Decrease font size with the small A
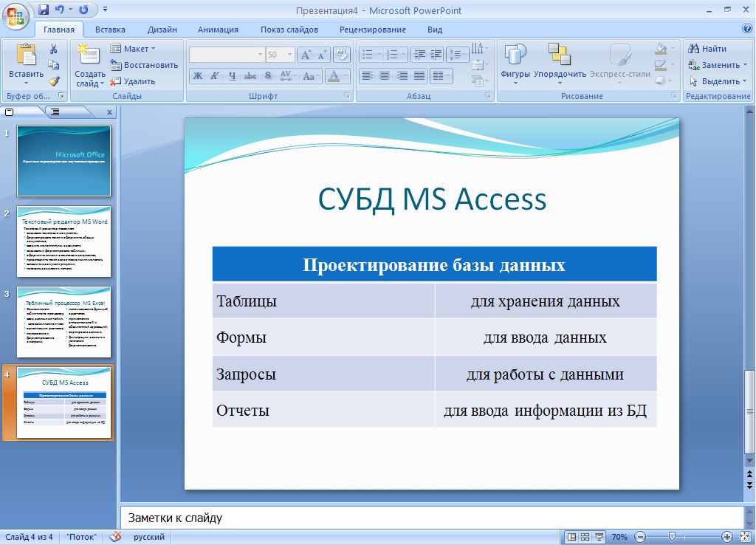Image resolution: width=756 pixels, height=545 pixels. pos(322,55)
